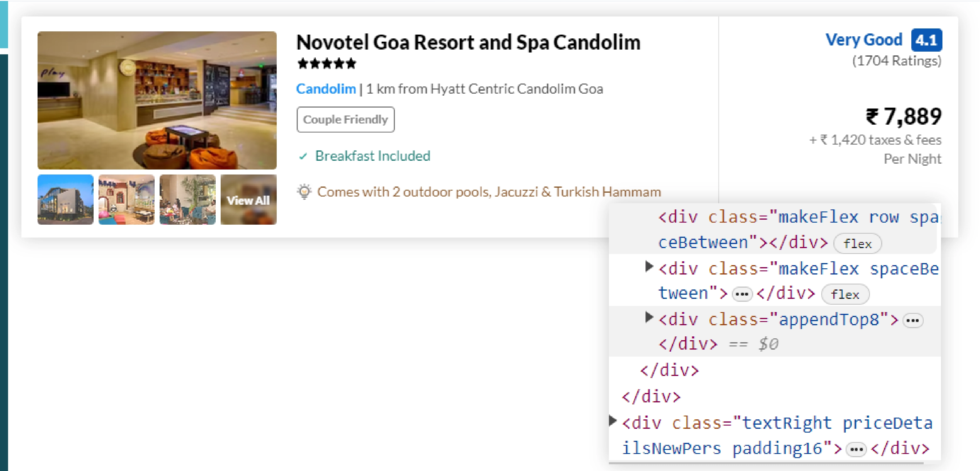980x471 pixels.
Task: Click ellipsis inside priceDetailsNewPers div
Action: pos(856,449)
